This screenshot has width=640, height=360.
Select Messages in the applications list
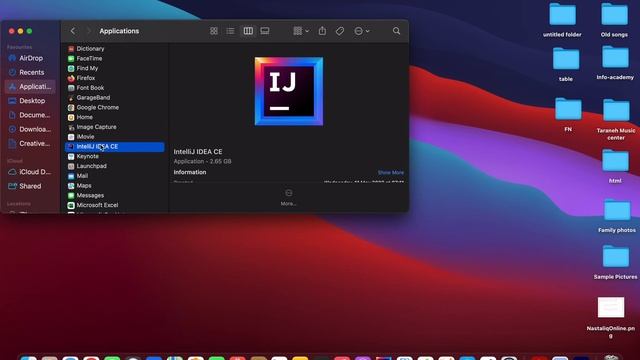[x=115, y=196]
